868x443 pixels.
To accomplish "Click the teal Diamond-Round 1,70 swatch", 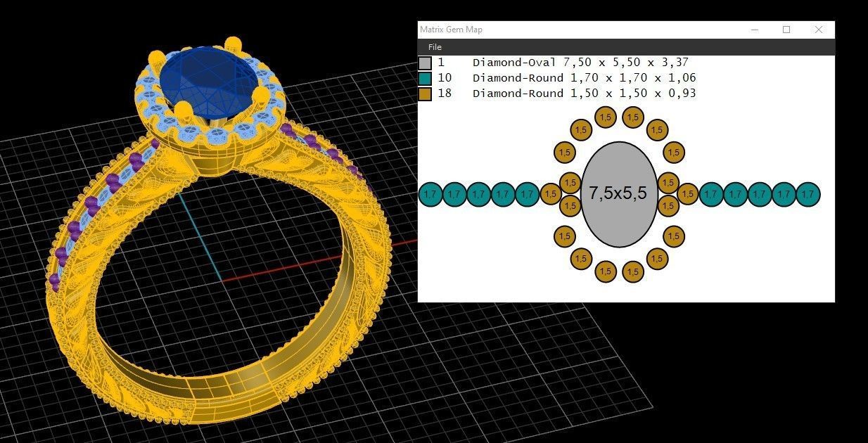I will [425, 78].
